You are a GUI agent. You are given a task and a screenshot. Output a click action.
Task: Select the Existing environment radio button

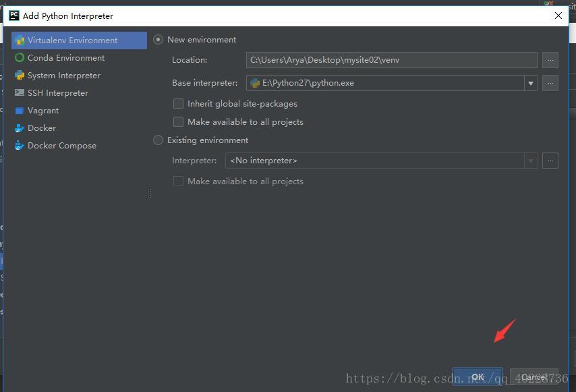coord(158,140)
